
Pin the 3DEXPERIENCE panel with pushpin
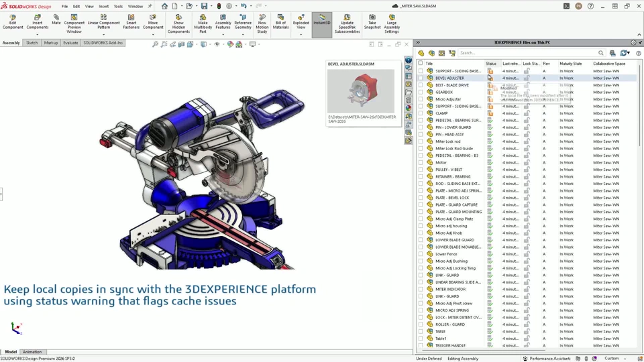coord(640,43)
